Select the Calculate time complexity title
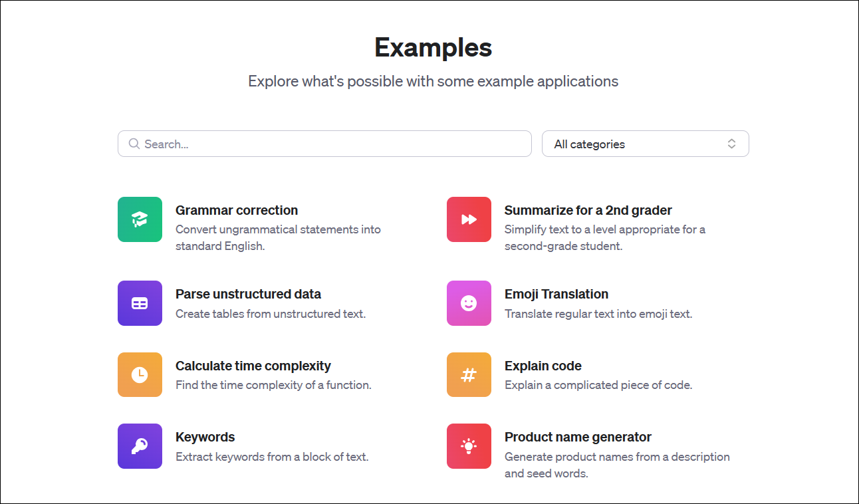 tap(253, 366)
